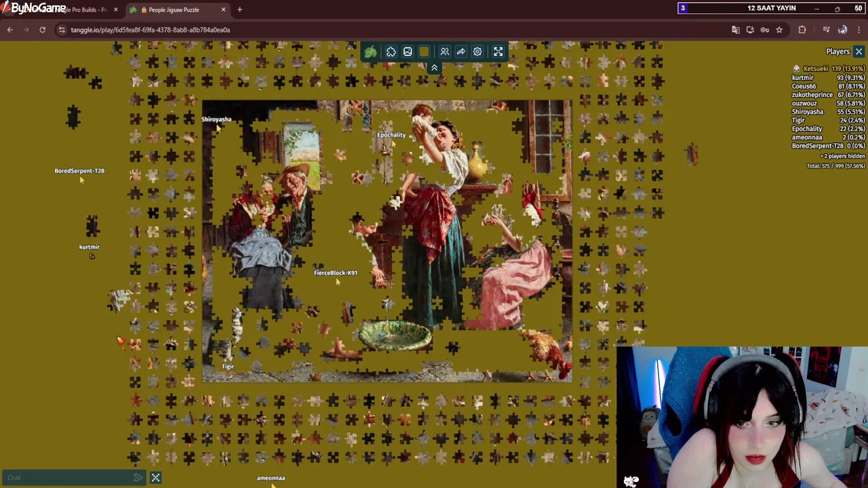Go back in browser
868x488 pixels.
click(x=10, y=30)
